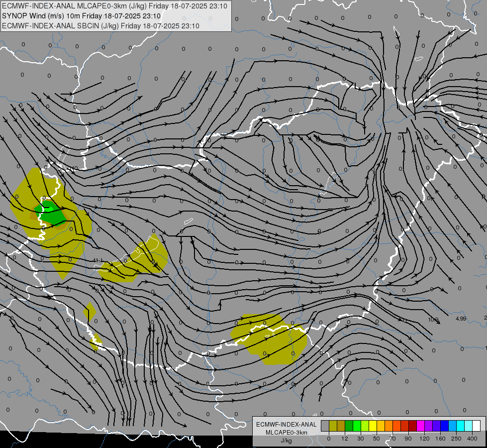Screen dimensions: 487x448
Task: Pick the sky blue legend swatch
Action: 453,426
